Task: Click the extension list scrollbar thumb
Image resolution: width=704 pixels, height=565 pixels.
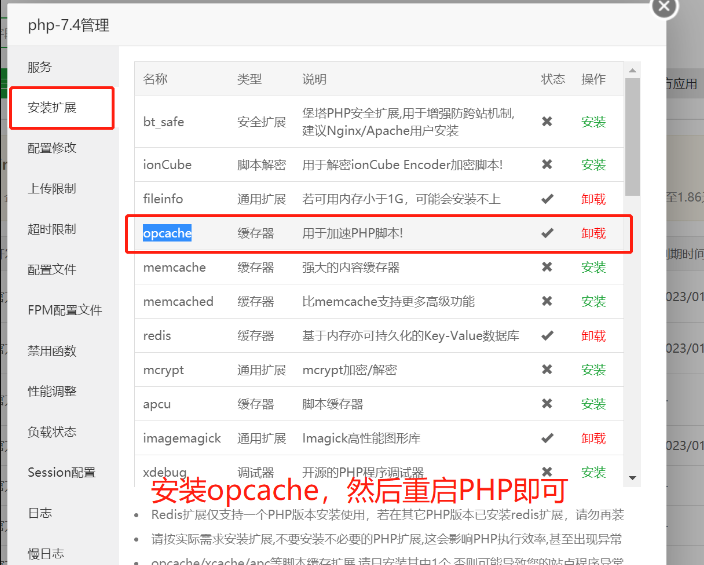Action: 633,137
